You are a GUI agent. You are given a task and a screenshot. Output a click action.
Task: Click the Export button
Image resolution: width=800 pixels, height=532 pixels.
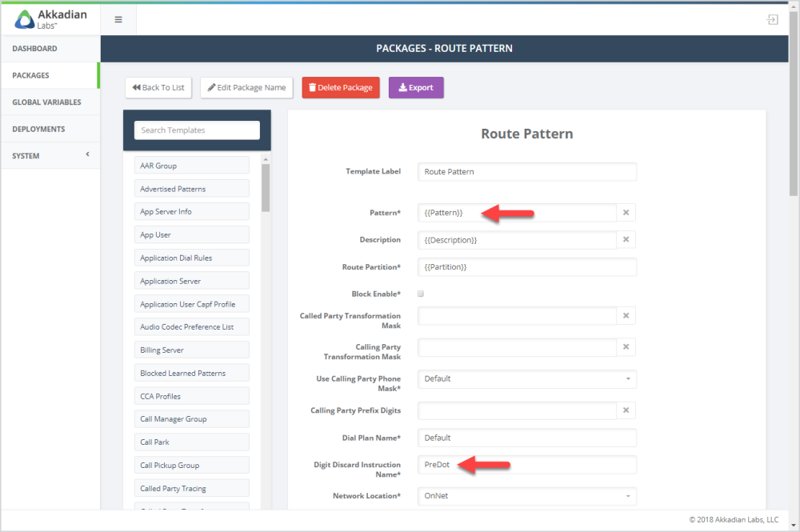pyautogui.click(x=416, y=88)
